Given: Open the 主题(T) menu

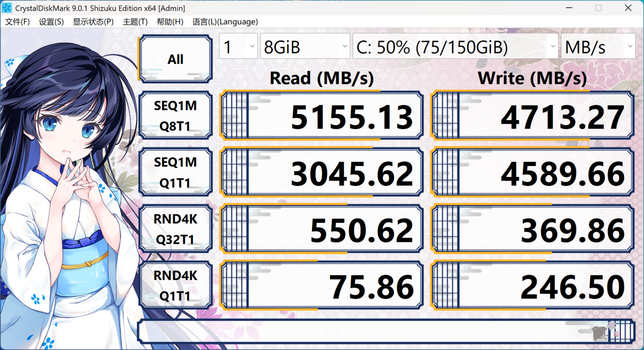Looking at the screenshot, I should click(135, 22).
